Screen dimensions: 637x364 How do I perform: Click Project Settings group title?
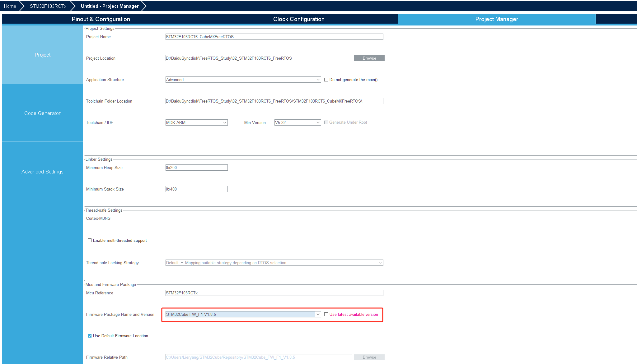coord(100,28)
